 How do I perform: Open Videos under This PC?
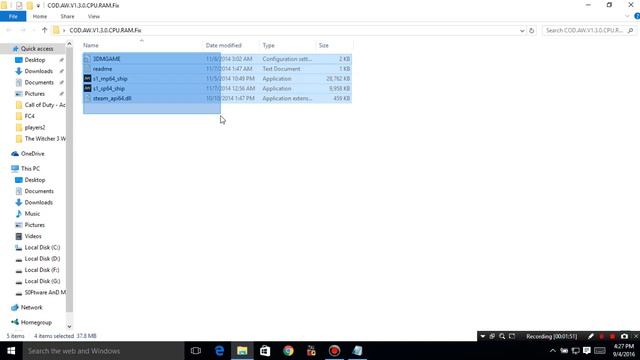click(33, 236)
